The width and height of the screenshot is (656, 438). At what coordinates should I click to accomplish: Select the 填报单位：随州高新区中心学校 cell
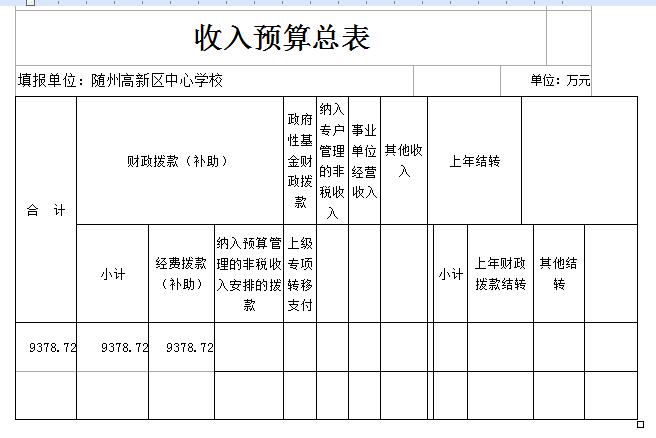214,80
